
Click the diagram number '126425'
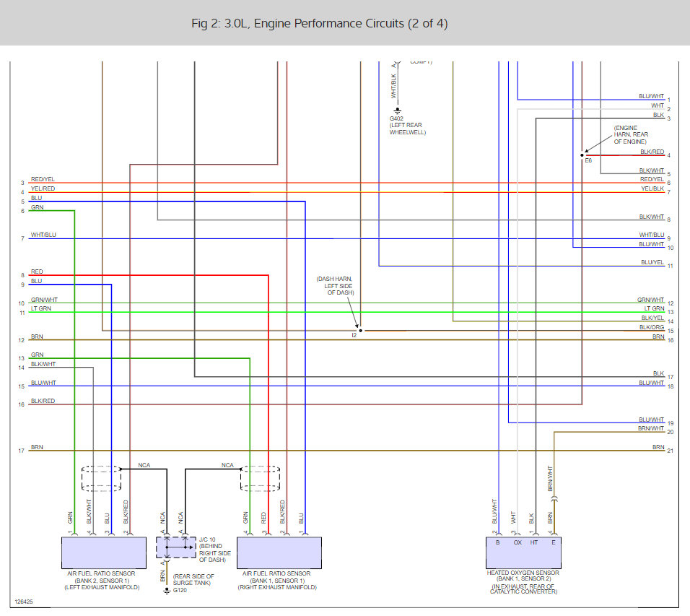[24, 602]
